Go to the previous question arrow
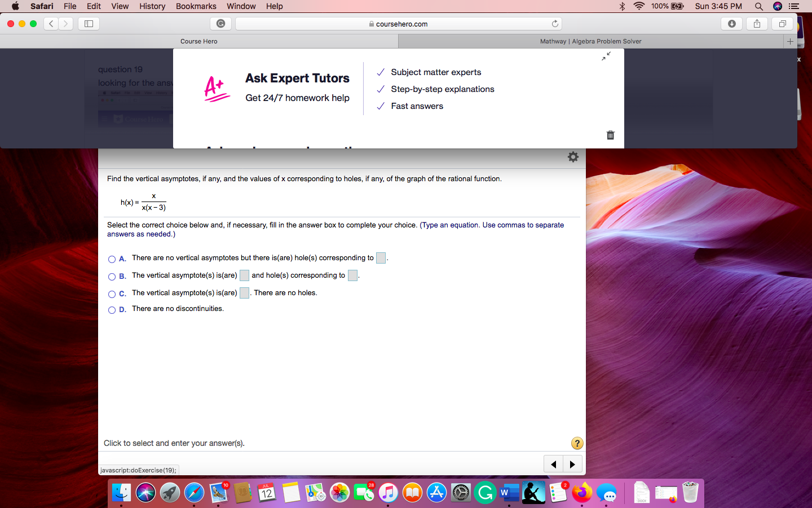 click(554, 464)
